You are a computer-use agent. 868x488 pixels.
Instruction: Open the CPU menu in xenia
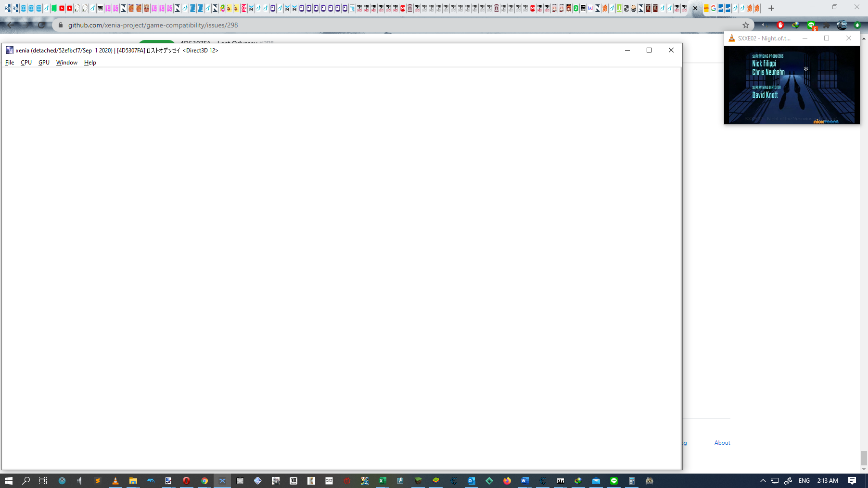click(x=26, y=63)
